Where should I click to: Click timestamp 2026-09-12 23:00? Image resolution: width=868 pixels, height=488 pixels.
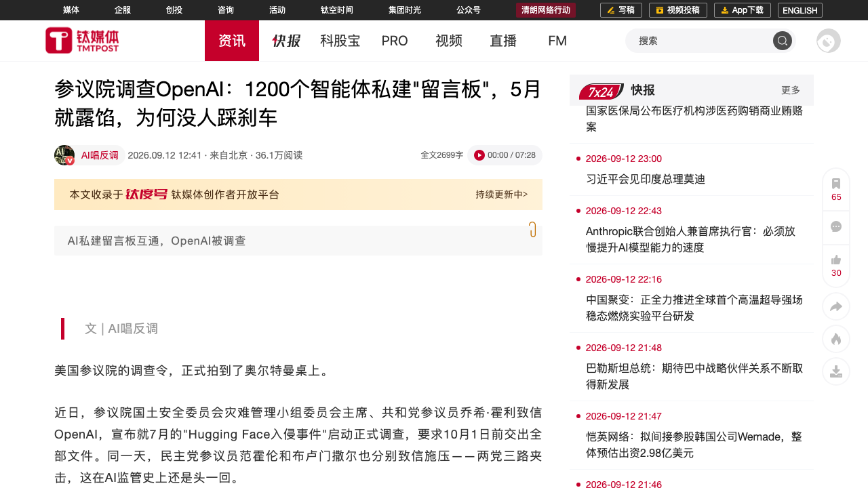tap(624, 159)
